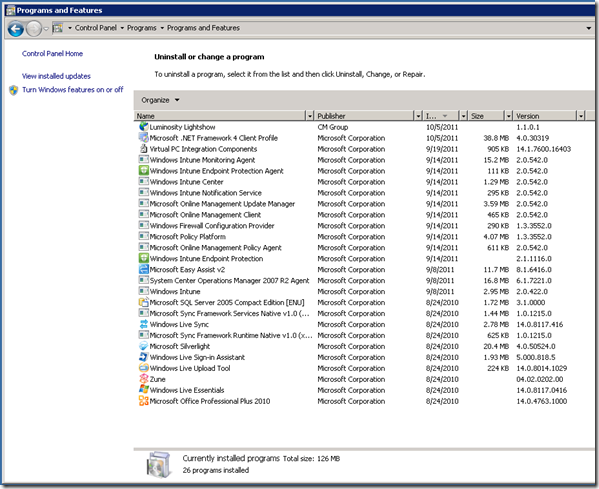Screen dimensions: 599x489
Task: Open the View installed updates link
Action: [x=56, y=76]
